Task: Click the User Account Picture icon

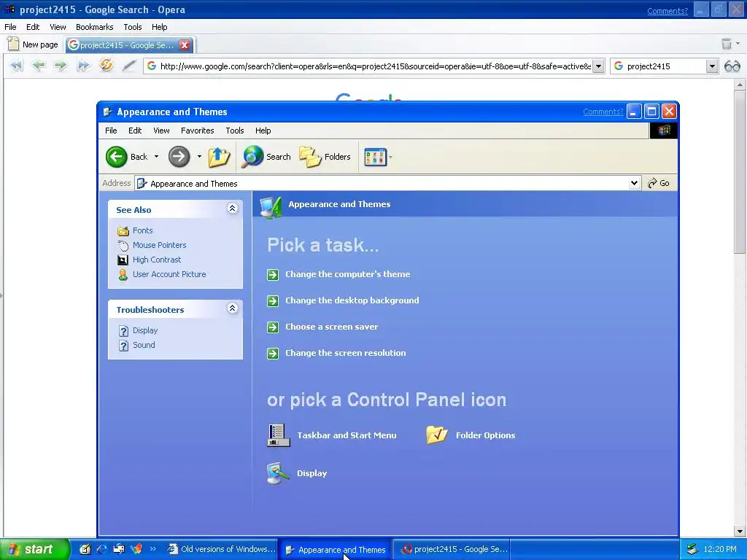Action: (123, 275)
